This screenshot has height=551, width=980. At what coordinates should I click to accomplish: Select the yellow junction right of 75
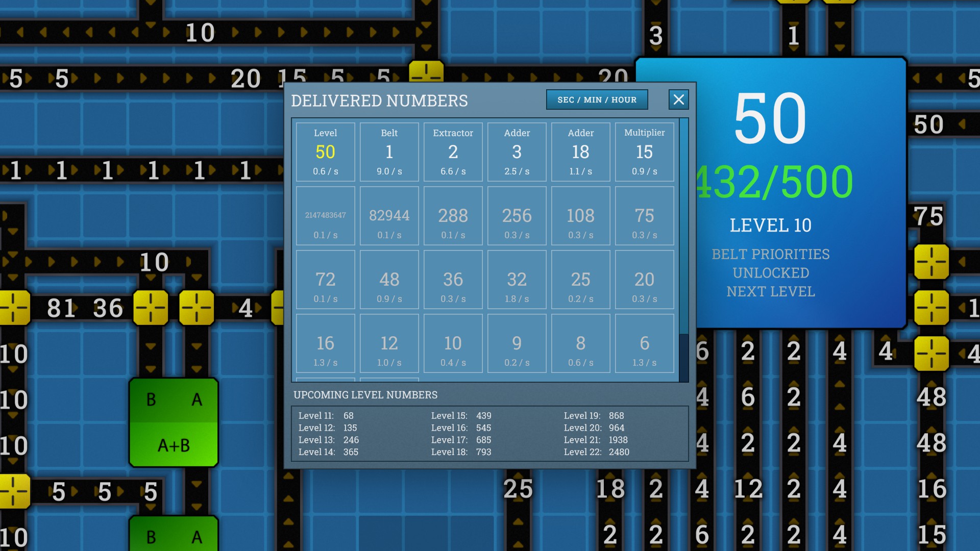pyautogui.click(x=932, y=262)
